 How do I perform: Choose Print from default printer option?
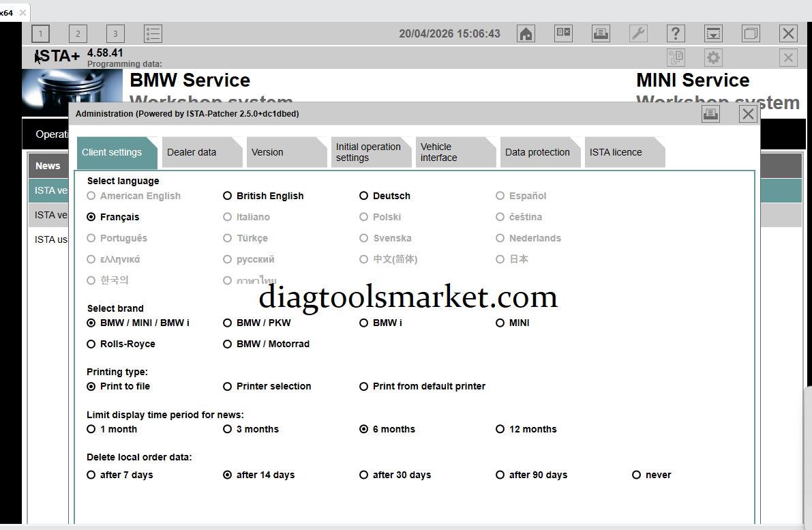(x=364, y=387)
